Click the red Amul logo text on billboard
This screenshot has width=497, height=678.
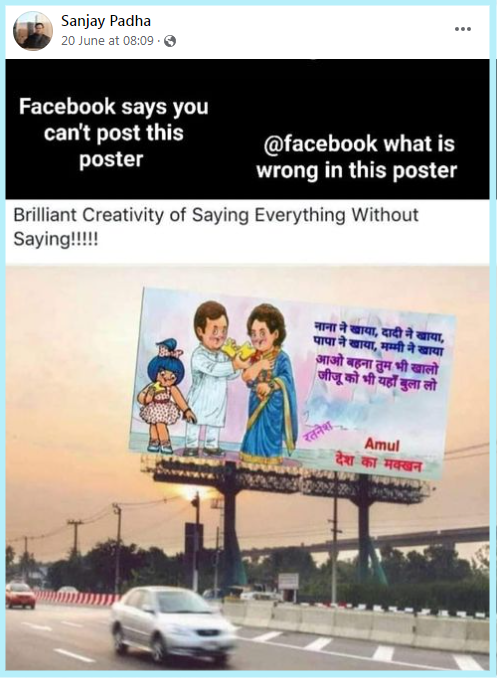382,444
